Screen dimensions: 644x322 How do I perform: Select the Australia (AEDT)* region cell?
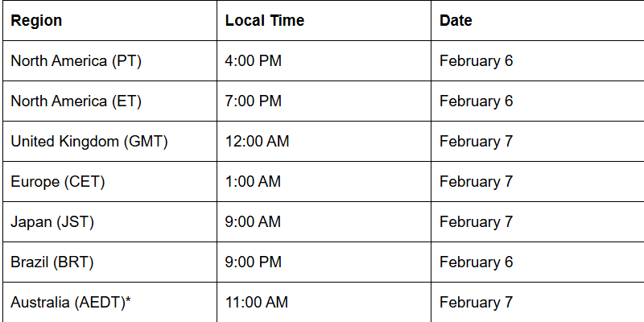coord(72,303)
